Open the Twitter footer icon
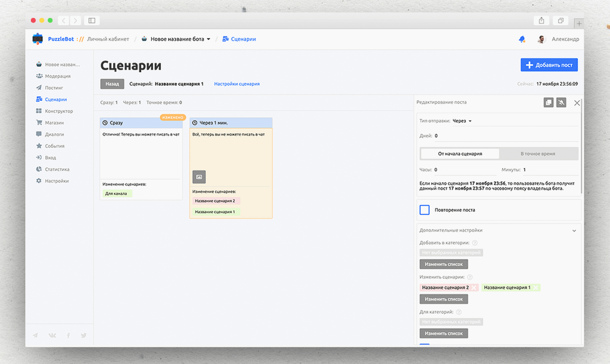This screenshot has width=610, height=364. tap(83, 335)
